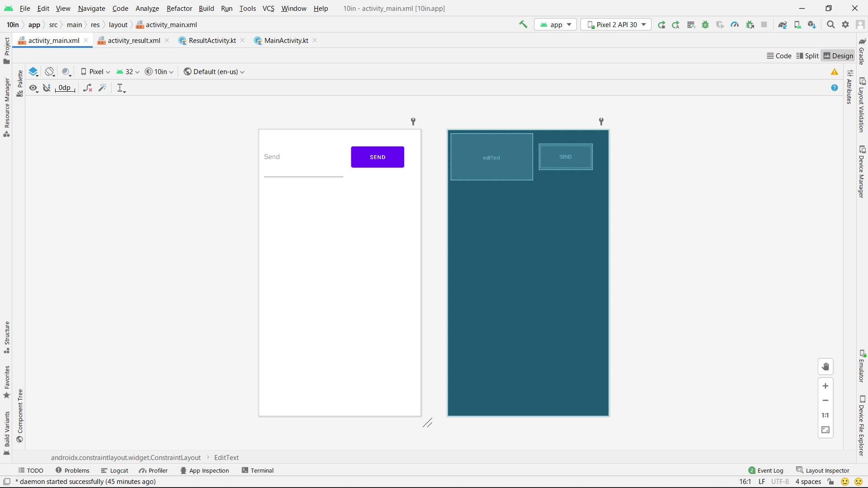Open the Problems tool window
The image size is (868, 488).
72,470
